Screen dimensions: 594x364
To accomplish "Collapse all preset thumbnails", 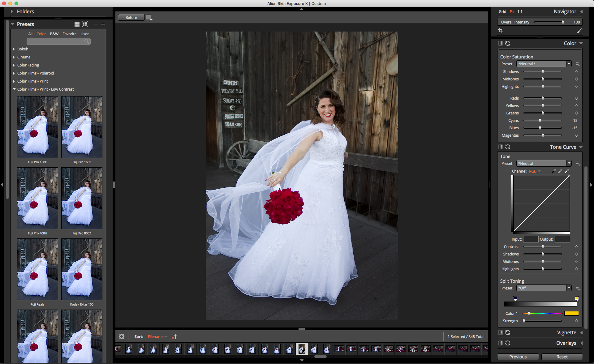I will tap(85, 24).
